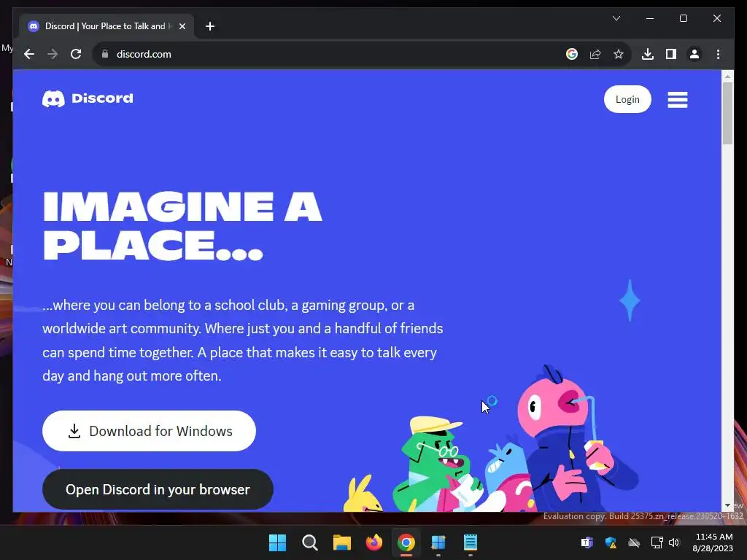Click Open Discord in your browser

tap(158, 489)
